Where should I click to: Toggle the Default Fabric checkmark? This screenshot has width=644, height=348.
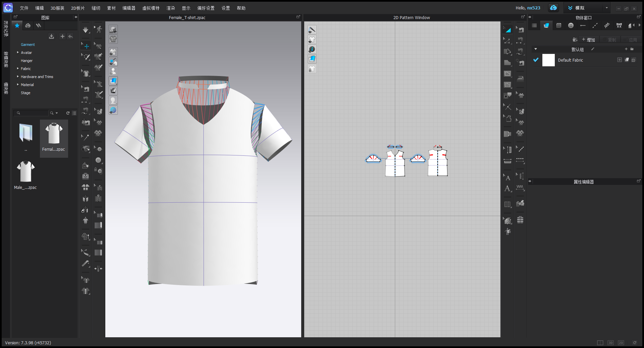click(x=536, y=60)
